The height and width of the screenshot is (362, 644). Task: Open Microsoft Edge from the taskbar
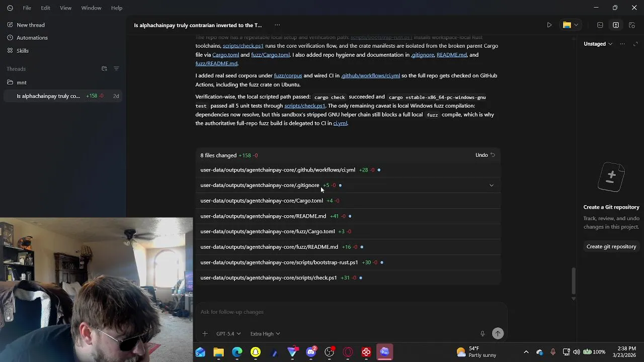tap(237, 352)
